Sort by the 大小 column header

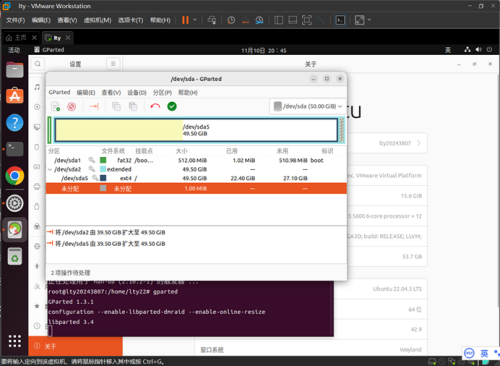[181, 151]
